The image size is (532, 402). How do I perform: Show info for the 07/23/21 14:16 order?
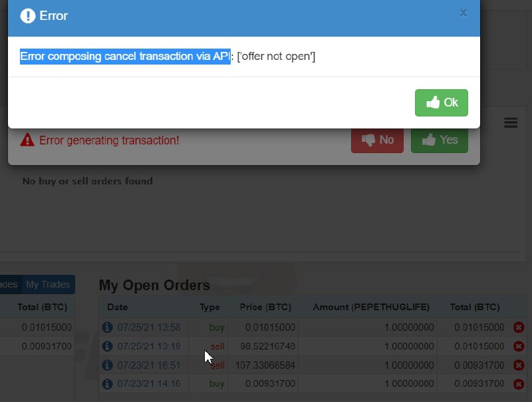[x=107, y=384]
